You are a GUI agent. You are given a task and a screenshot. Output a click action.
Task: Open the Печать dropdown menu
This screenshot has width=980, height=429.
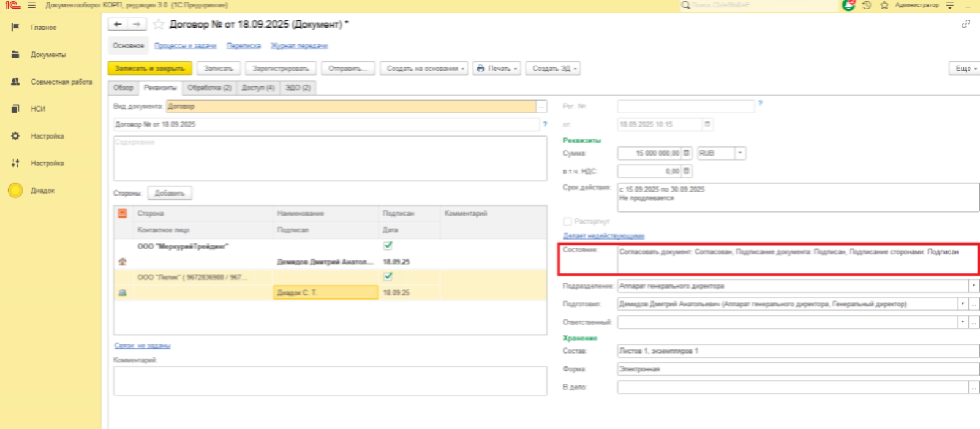497,69
